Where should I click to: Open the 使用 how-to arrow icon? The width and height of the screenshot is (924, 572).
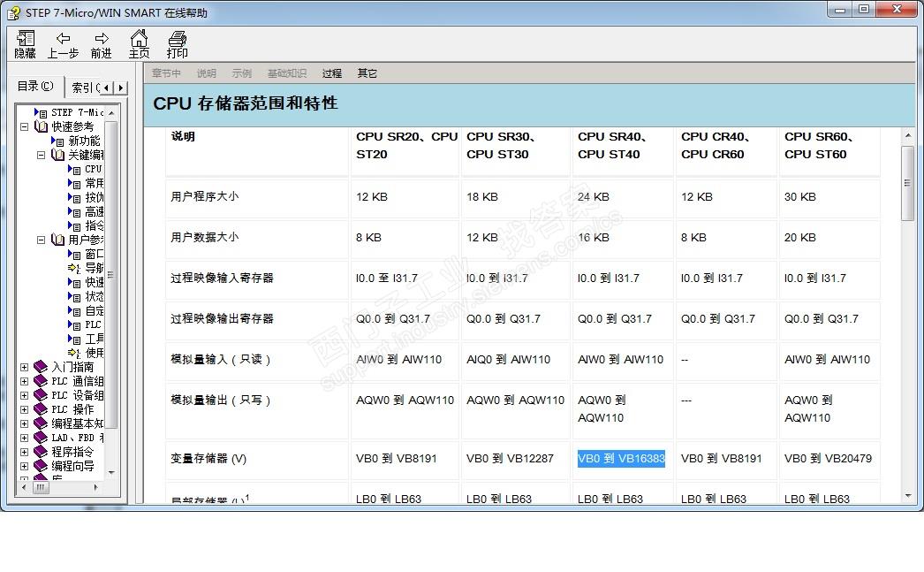point(74,354)
